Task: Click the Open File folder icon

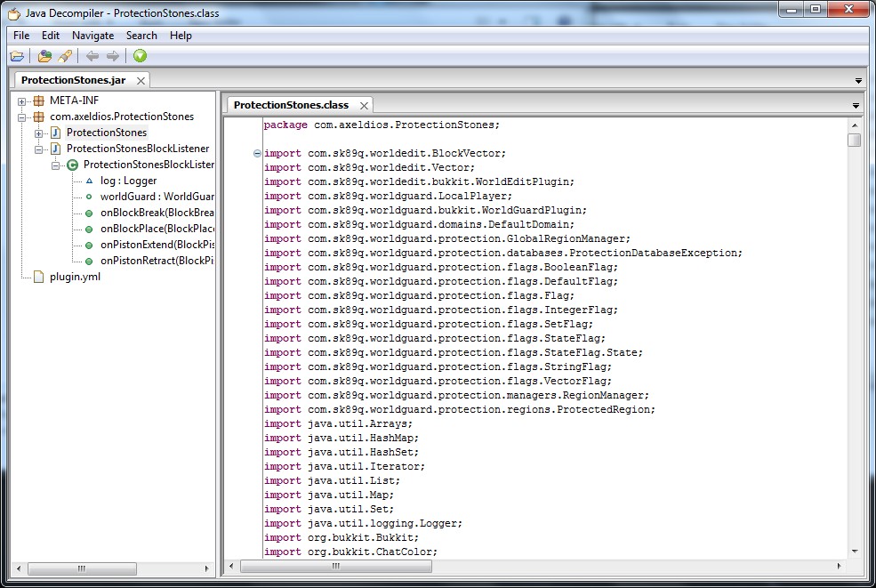Action: coord(17,56)
